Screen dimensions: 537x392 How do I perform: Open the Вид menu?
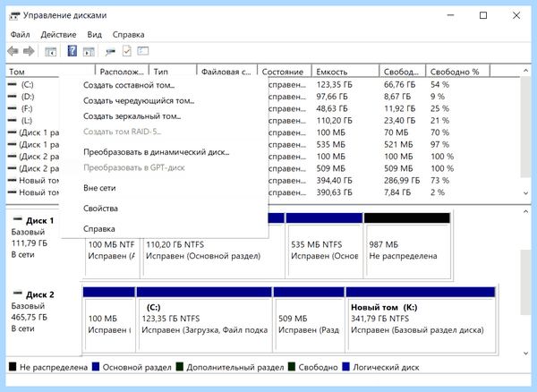pos(94,35)
